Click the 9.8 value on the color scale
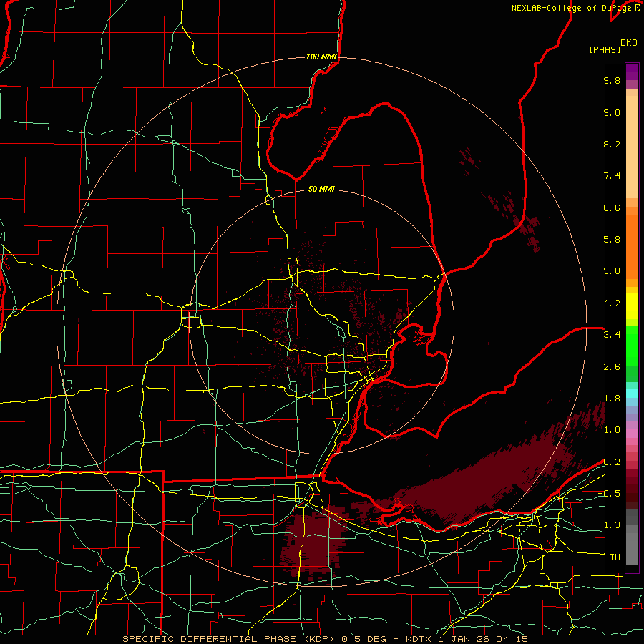Image resolution: width=644 pixels, height=644 pixels. point(612,80)
